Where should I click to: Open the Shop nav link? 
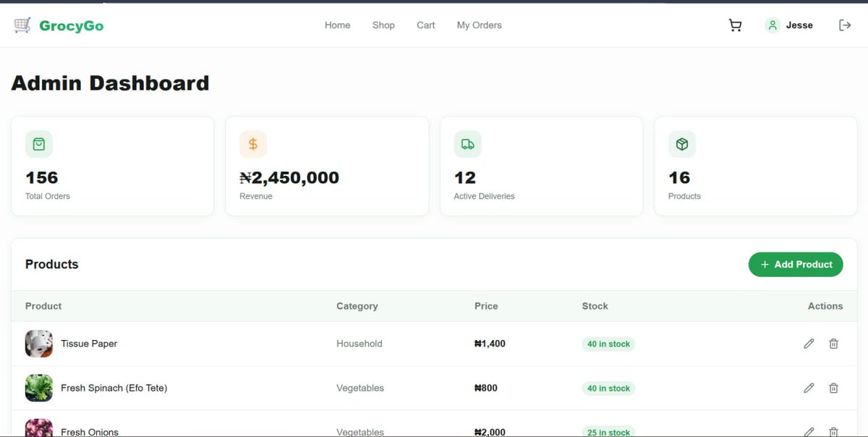[x=383, y=25]
